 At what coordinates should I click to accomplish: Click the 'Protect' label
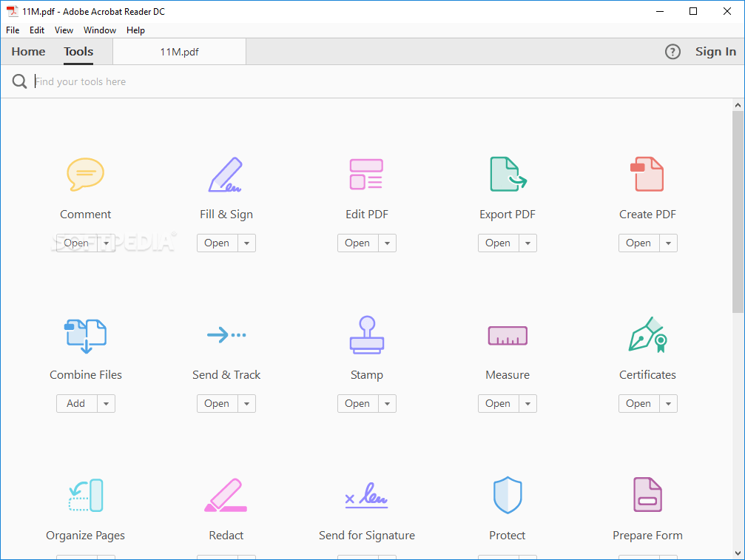[x=508, y=536]
